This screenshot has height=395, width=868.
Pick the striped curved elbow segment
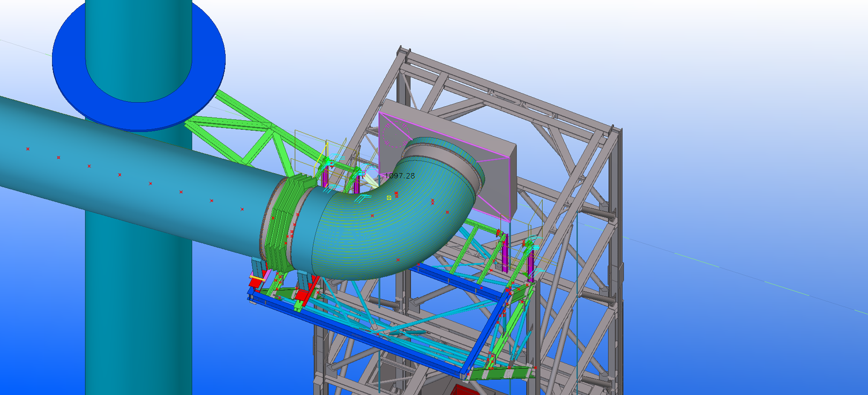click(375, 236)
